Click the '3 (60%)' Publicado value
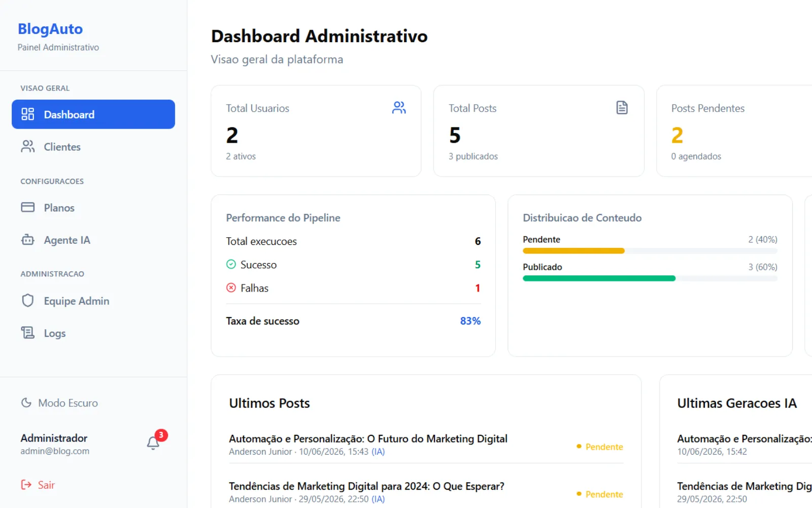Screen dimensions: 812x508 click(763, 267)
